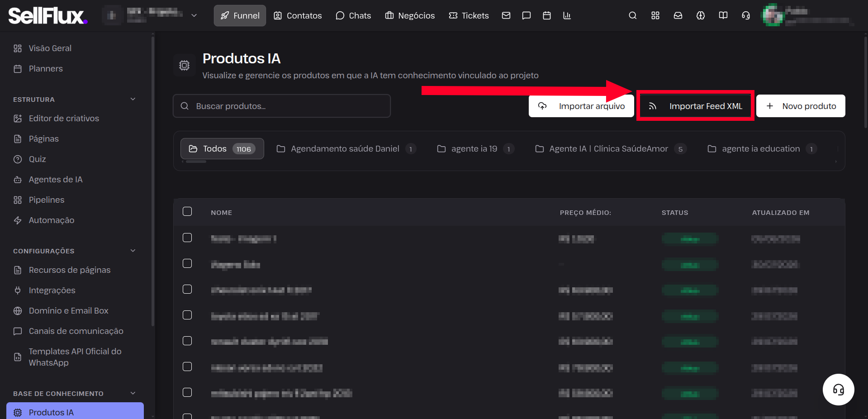Screen dimensions: 868x419
Task: Open the book documentation icon
Action: click(x=723, y=15)
